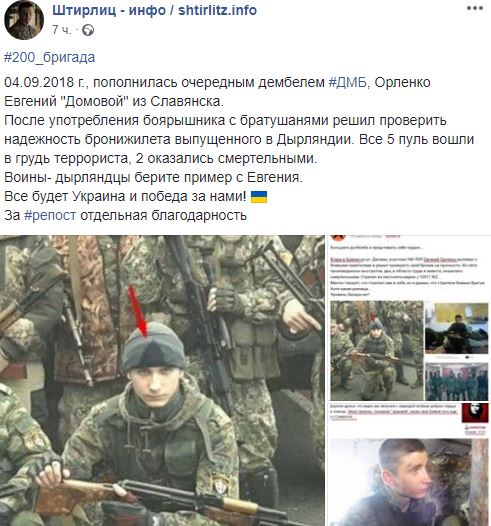Click the small kneeling soldier thumbnail in collage
Screen dimensions: 491x526
point(377,351)
